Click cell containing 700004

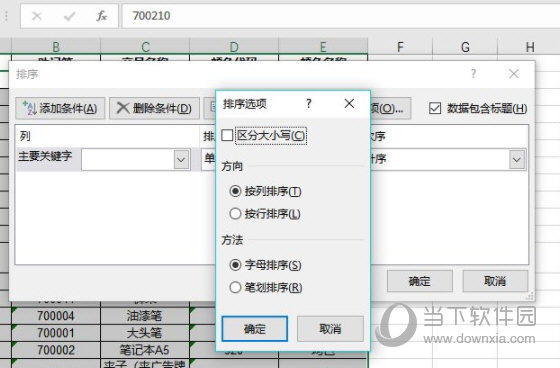click(56, 316)
